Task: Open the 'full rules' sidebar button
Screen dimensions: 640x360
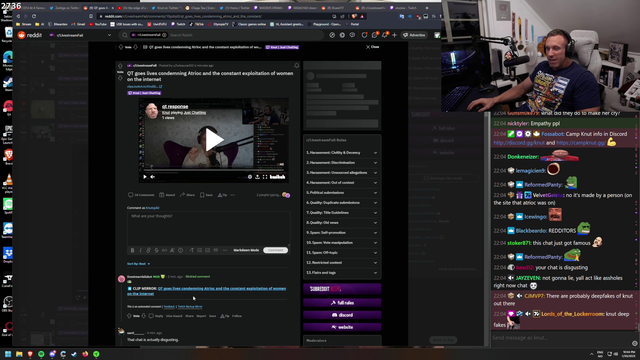Action: (x=342, y=303)
